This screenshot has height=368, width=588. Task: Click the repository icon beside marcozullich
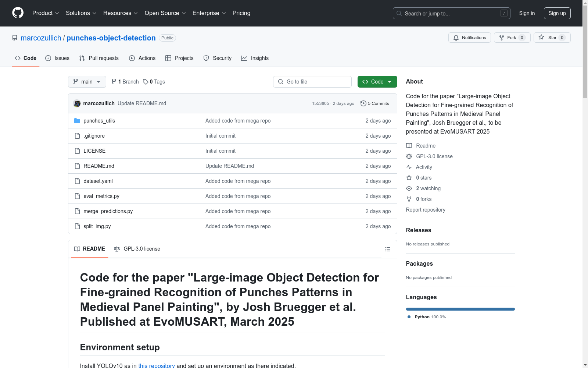[x=15, y=38]
